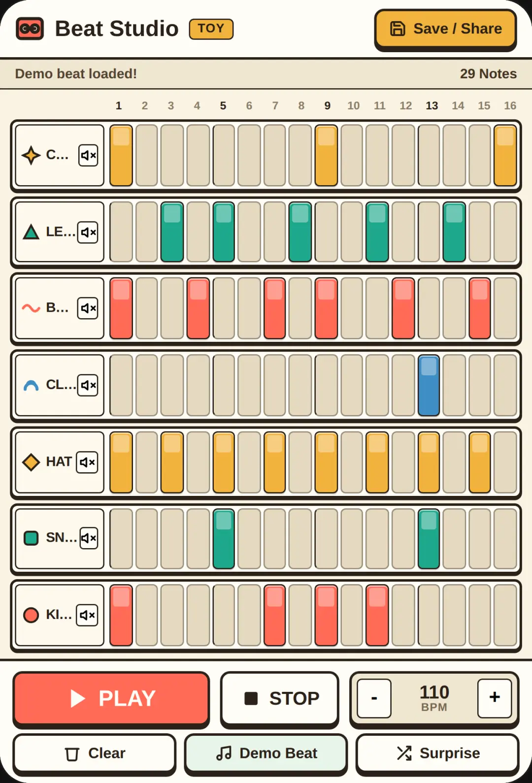Image resolution: width=532 pixels, height=783 pixels.
Task: Open Save / Share
Action: coord(446,29)
